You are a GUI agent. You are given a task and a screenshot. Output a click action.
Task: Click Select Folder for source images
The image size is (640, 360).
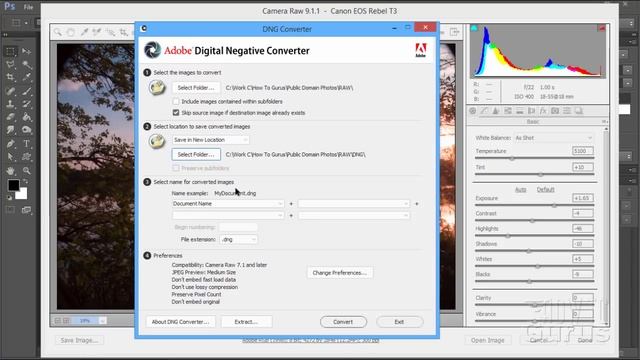coord(196,87)
